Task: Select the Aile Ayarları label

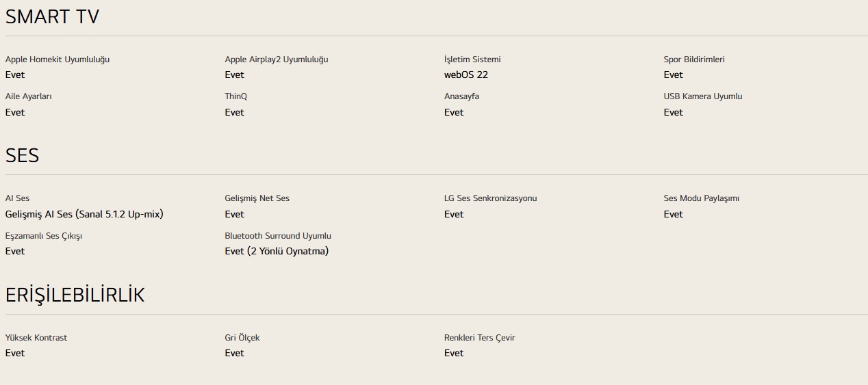Action: coord(29,96)
